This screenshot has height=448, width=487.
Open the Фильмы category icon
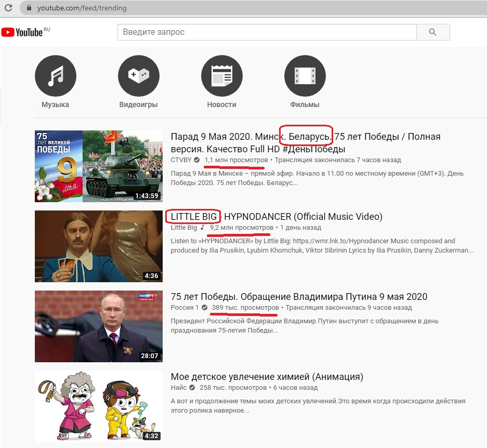tap(305, 76)
